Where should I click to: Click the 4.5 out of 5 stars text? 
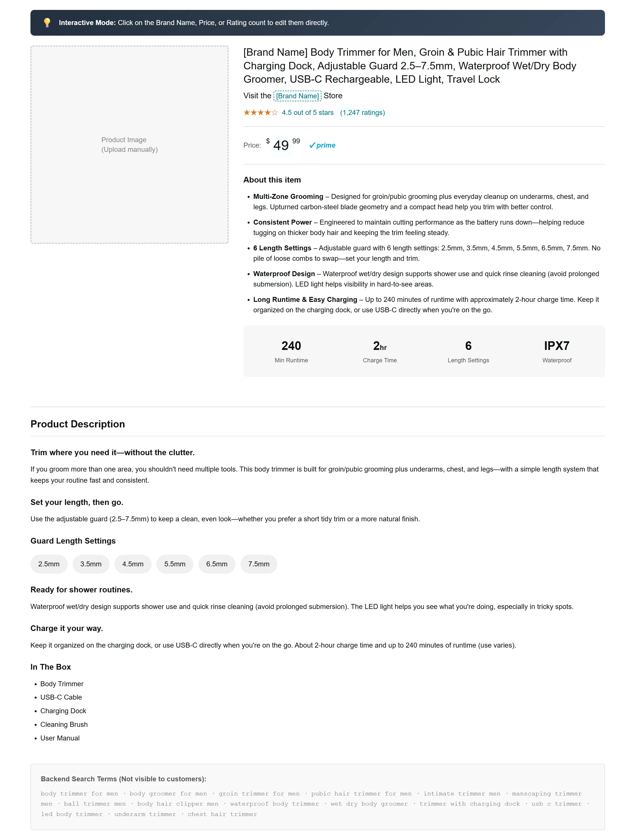[x=308, y=112]
